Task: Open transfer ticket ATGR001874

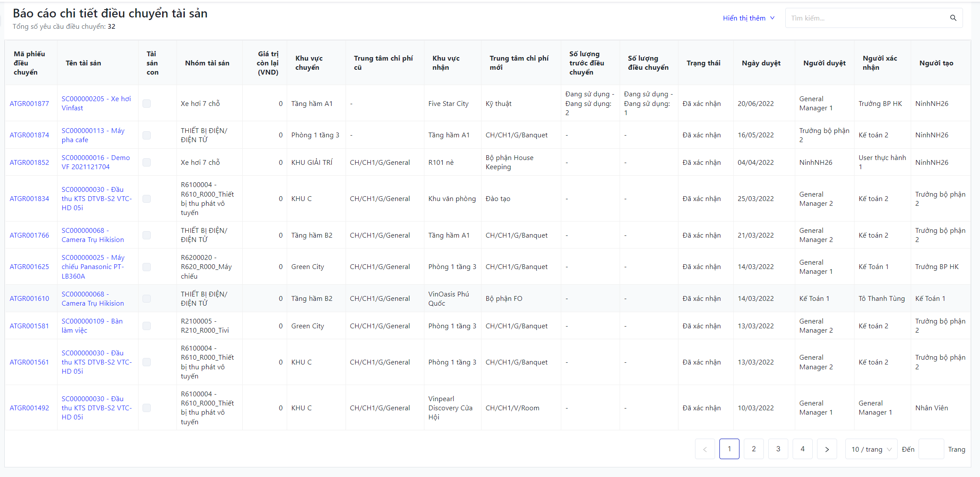Action: [29, 135]
